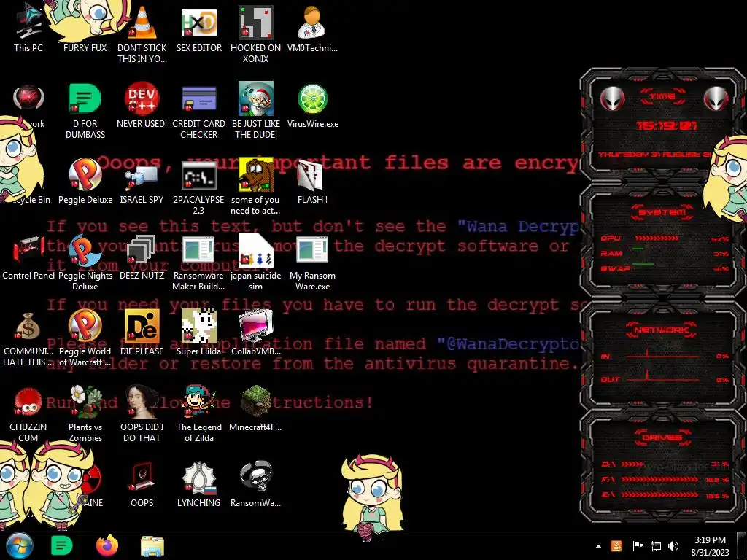Click the DRIVES heading in the widget
Image resolution: width=747 pixels, height=560 pixels.
coord(662,437)
